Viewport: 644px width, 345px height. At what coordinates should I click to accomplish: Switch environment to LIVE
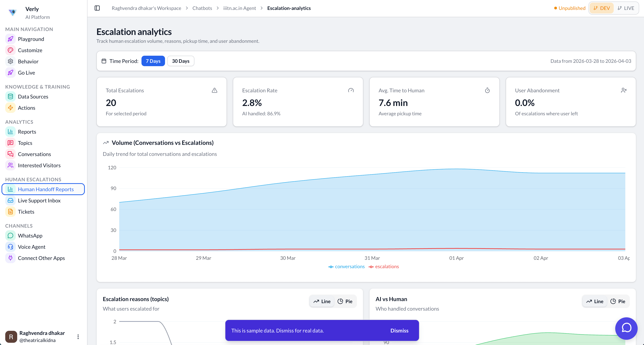[626, 8]
